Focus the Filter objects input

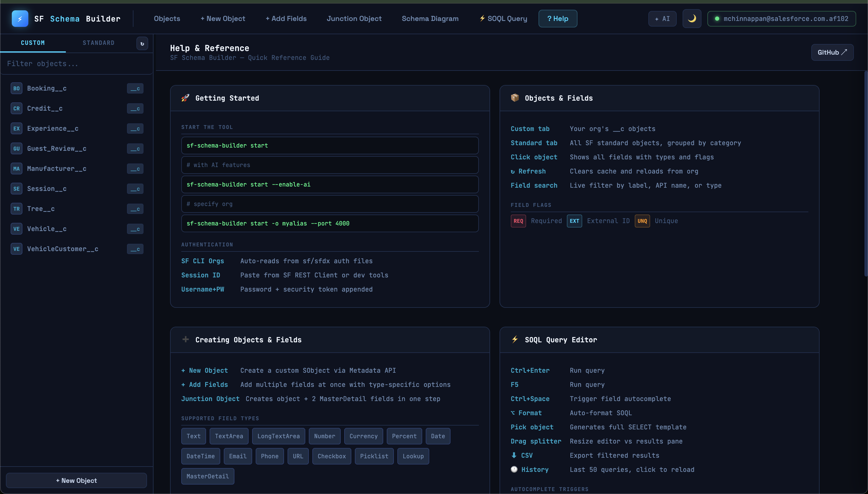click(x=76, y=64)
